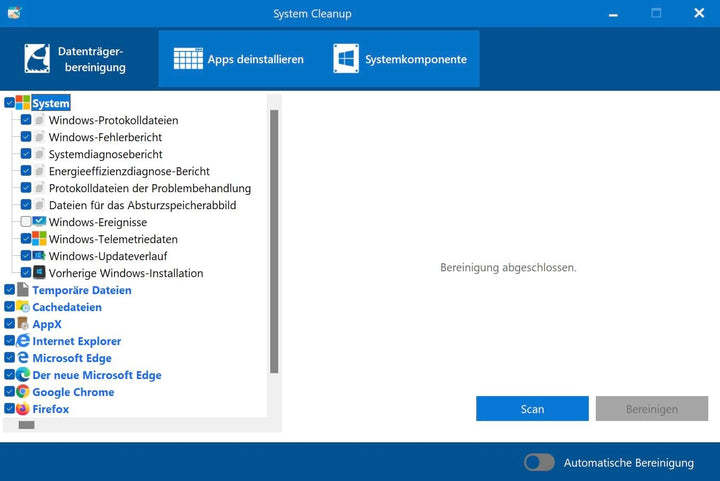Enable the Automatische Bereinigung switch
The width and height of the screenshot is (720, 481).
click(x=539, y=462)
